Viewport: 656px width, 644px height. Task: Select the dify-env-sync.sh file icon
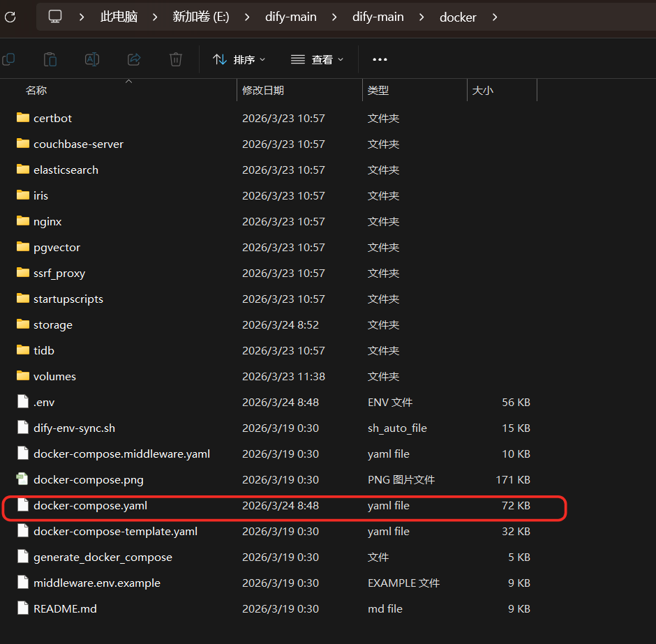(23, 428)
